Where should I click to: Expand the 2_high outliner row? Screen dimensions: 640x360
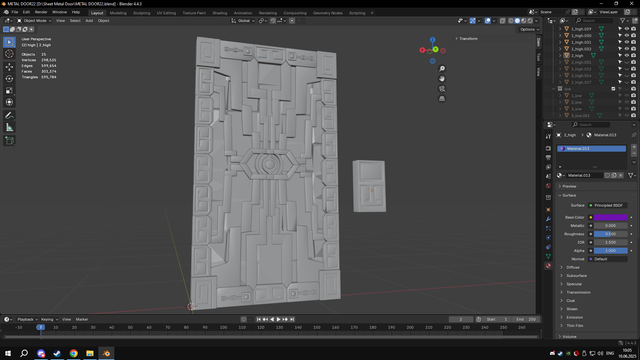click(560, 56)
